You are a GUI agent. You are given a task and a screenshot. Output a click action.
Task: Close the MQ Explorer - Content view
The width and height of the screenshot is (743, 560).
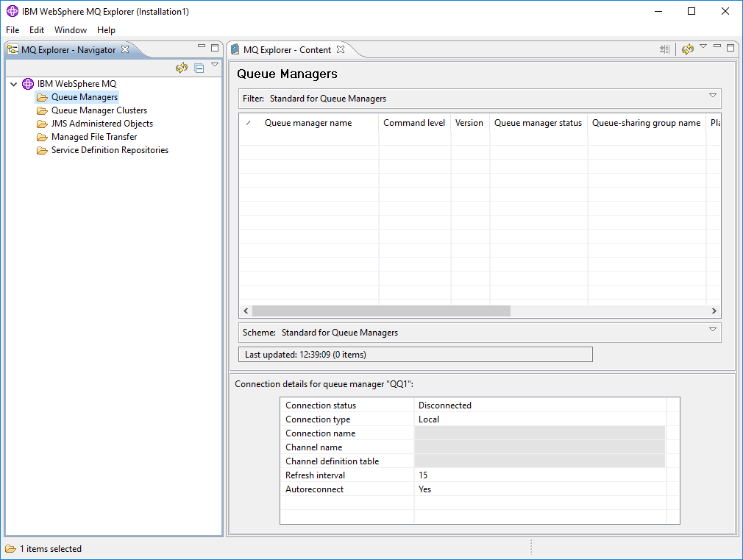pyautogui.click(x=341, y=49)
